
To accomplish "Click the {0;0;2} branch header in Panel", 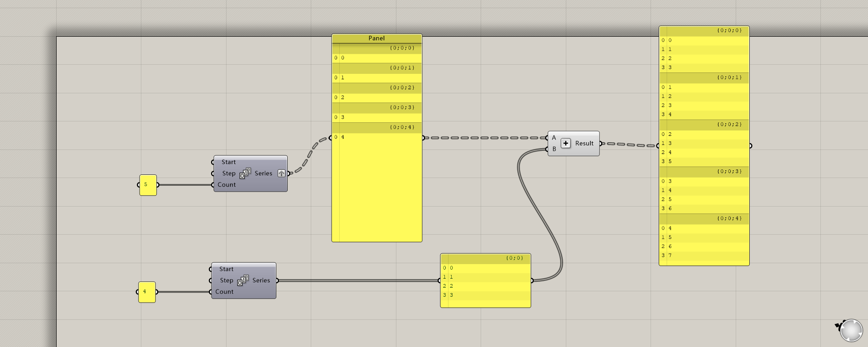I will [x=377, y=87].
